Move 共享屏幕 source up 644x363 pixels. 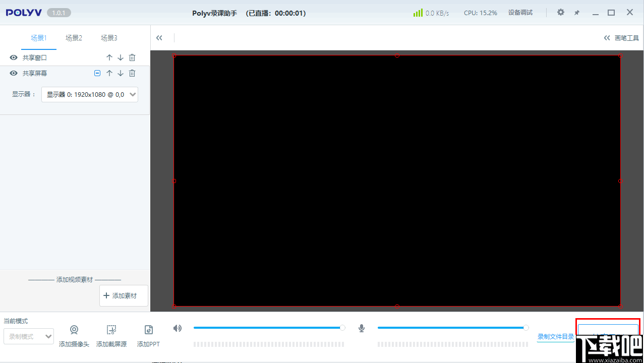[109, 74]
